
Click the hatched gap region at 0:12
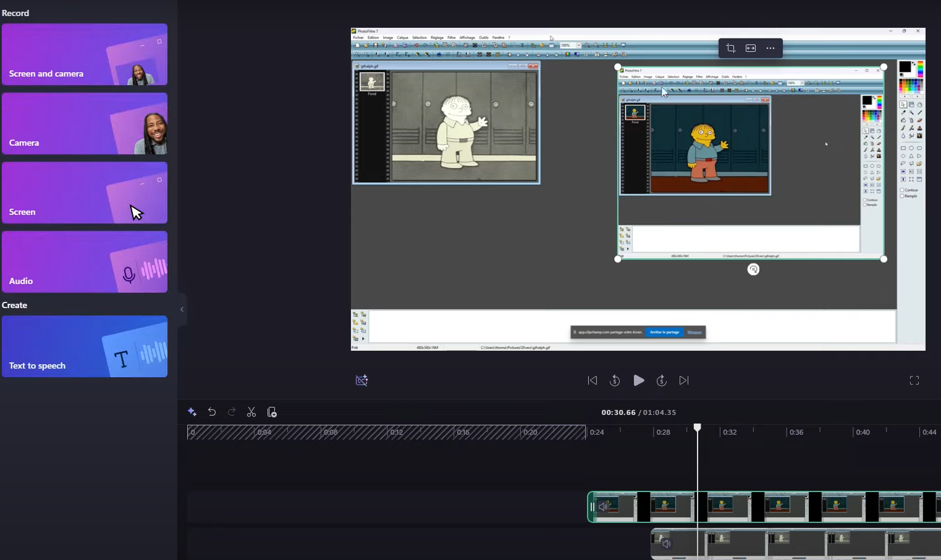396,432
